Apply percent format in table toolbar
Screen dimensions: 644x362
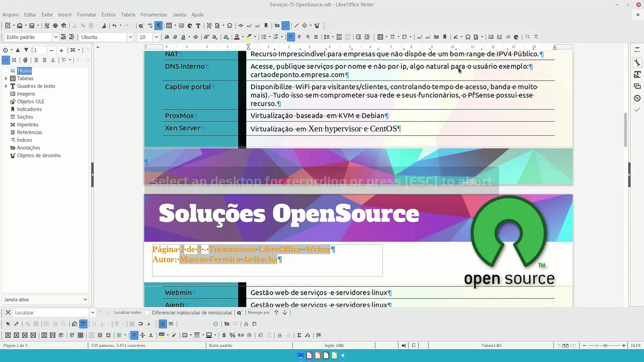tap(232, 335)
